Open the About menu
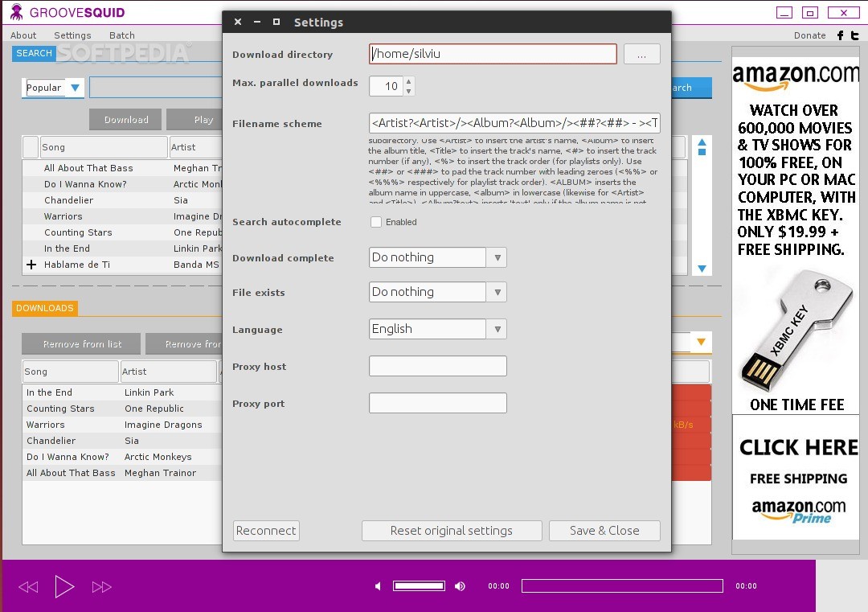Screen dimensions: 868x612 click(x=23, y=35)
